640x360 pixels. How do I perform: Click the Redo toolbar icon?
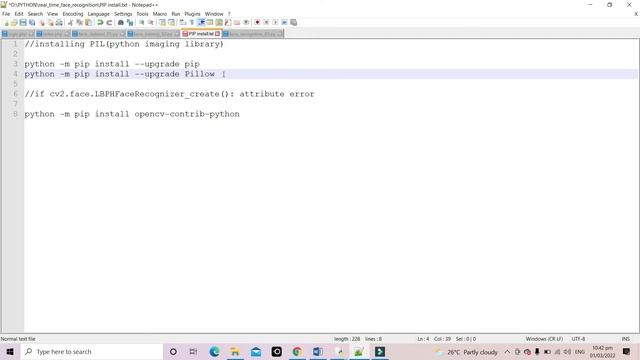[109, 22]
